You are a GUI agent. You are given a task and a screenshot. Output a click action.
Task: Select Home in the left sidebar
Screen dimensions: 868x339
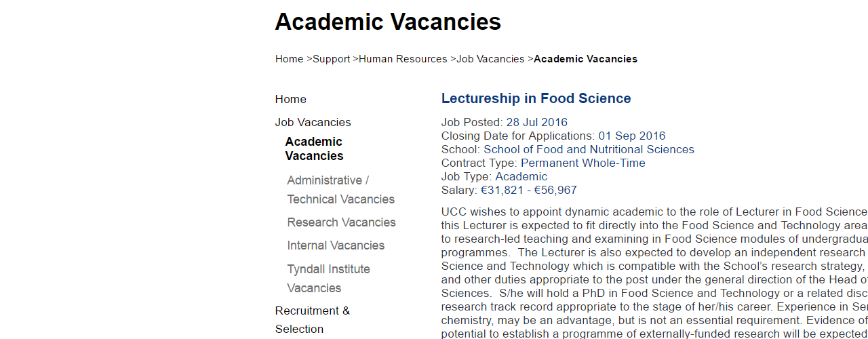pos(291,99)
